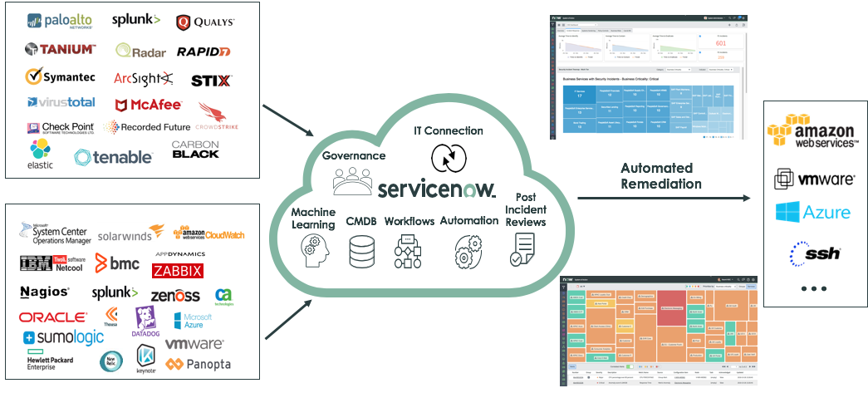868x393 pixels.
Task: Click the "Workflows" label
Action: [409, 221]
